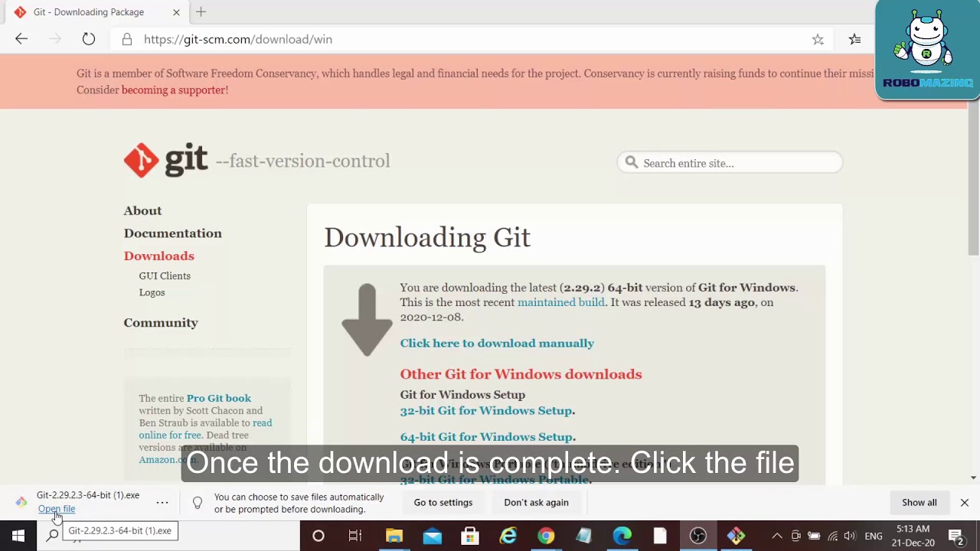980x551 pixels.
Task: Open the Pro Git book link
Action: point(218,398)
